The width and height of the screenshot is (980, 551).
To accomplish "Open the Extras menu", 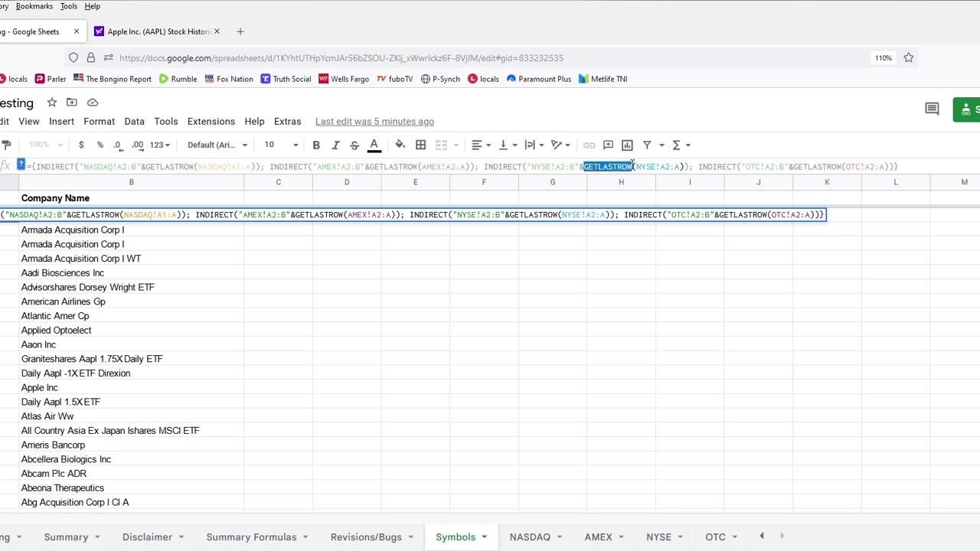I will 287,121.
